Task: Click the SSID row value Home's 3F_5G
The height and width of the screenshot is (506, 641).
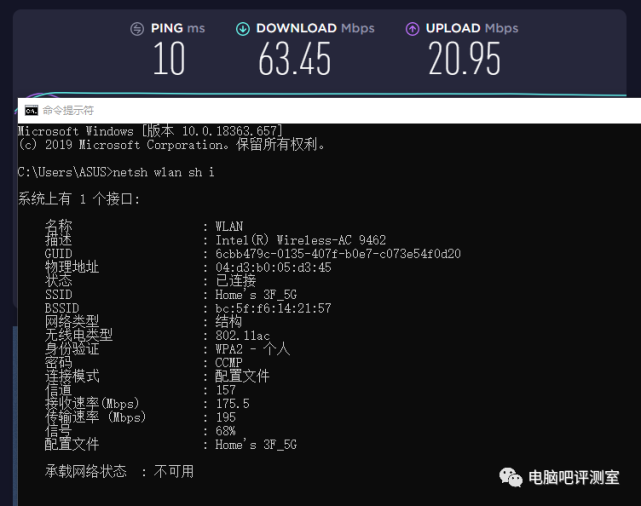Action: pyautogui.click(x=256, y=295)
